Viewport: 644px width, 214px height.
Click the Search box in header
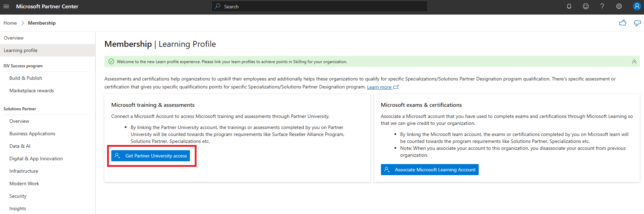[x=320, y=6]
